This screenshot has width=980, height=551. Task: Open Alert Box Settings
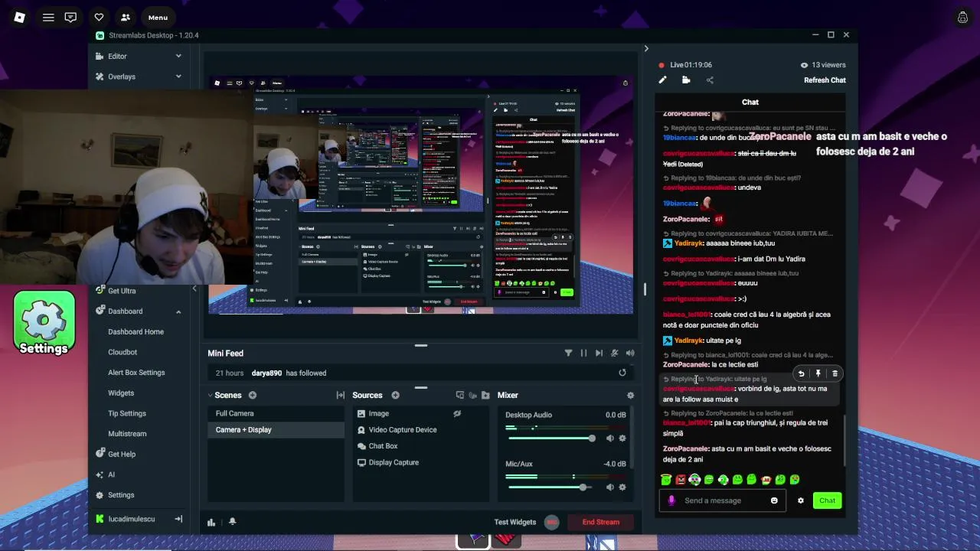click(x=136, y=373)
